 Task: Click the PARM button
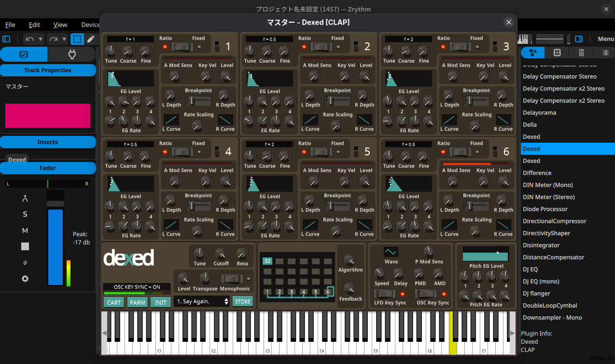pos(138,302)
